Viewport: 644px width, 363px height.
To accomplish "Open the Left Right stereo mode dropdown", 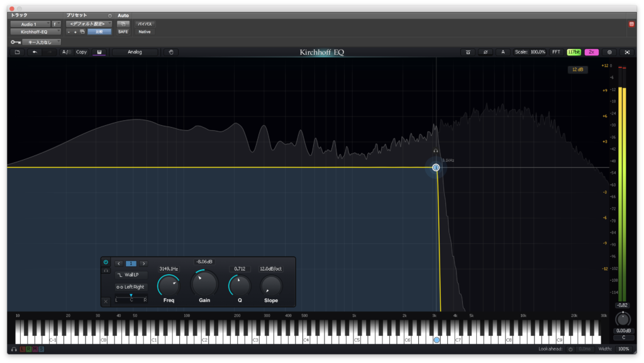I will (131, 287).
